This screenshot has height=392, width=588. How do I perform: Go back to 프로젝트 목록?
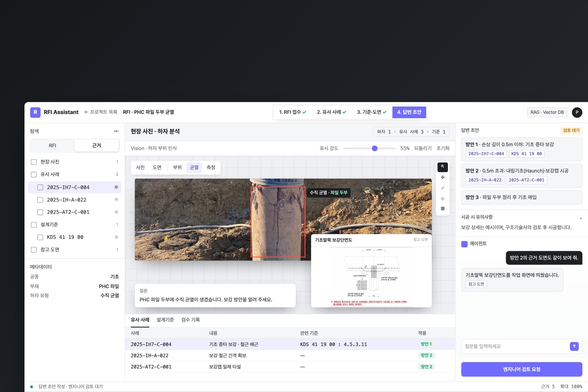pos(101,112)
